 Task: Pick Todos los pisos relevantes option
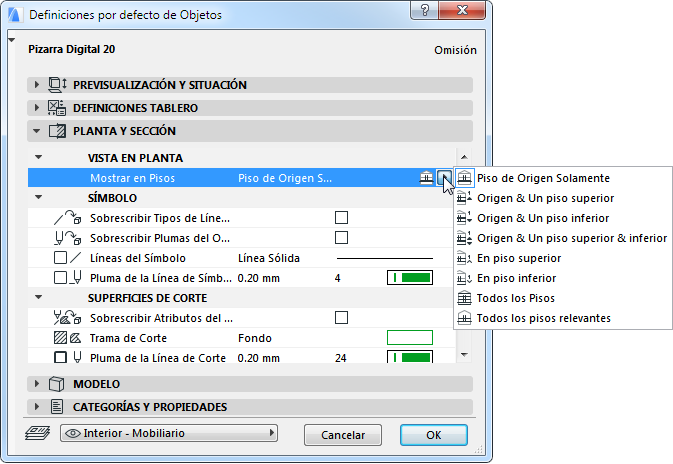pos(563,318)
